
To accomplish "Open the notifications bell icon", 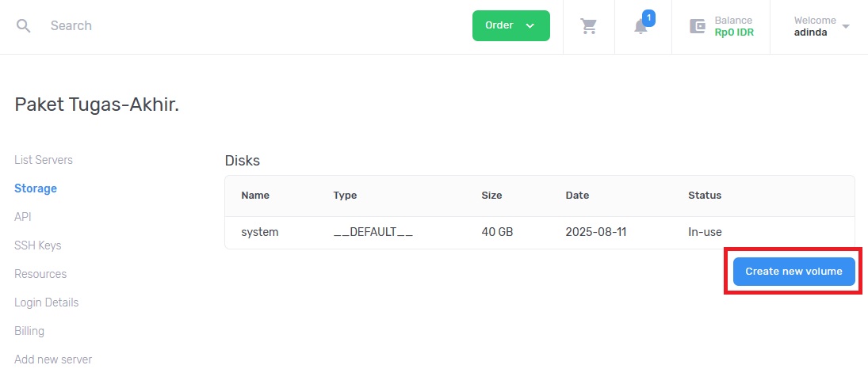I will click(640, 27).
